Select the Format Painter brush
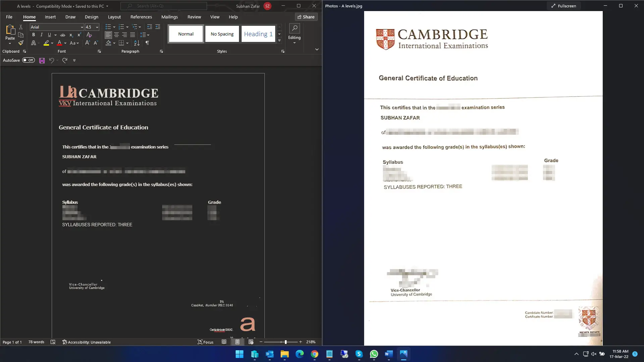Viewport: 644px width, 362px height. pyautogui.click(x=21, y=43)
